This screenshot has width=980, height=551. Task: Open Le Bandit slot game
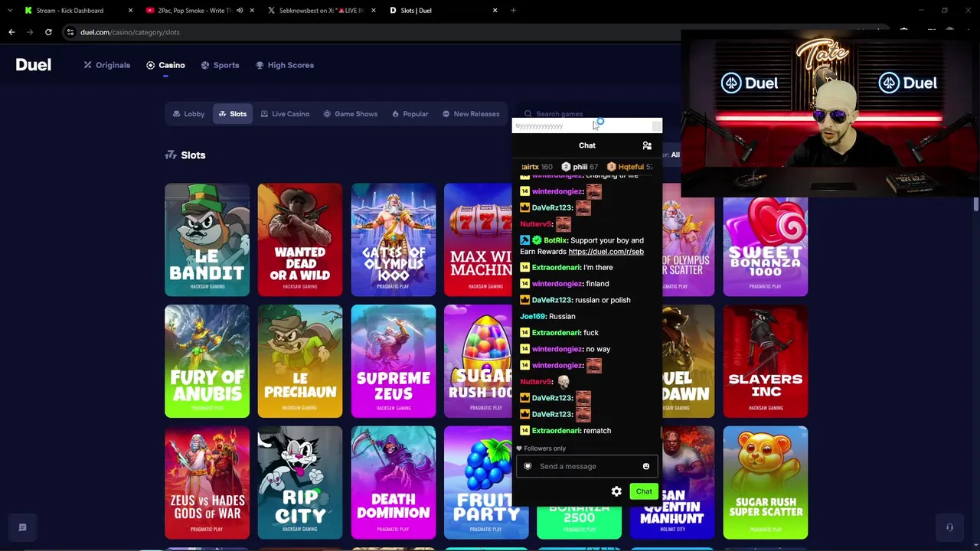[207, 240]
